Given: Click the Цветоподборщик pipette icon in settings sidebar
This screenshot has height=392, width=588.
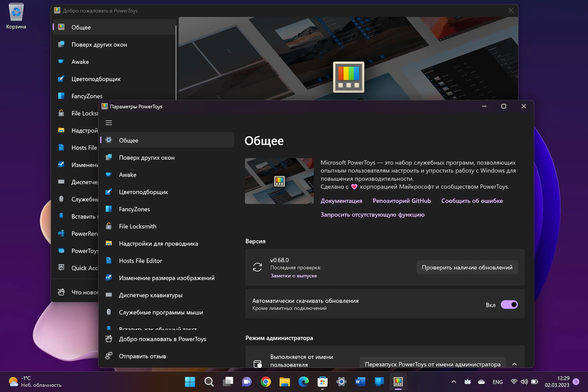Looking at the screenshot, I should tap(109, 192).
